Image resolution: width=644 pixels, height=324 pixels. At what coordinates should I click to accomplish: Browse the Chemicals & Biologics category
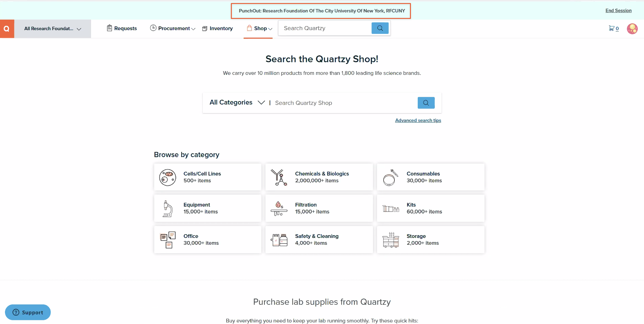pyautogui.click(x=319, y=177)
